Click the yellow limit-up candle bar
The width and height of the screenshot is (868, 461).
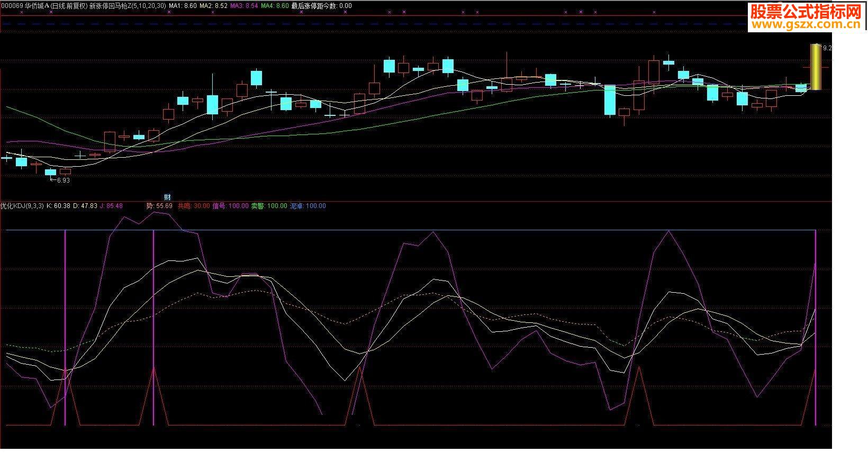click(x=816, y=67)
